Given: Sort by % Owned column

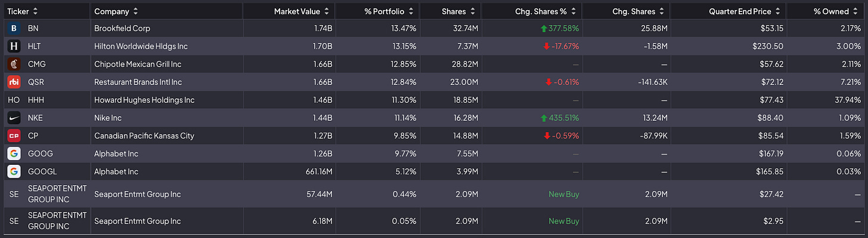Looking at the screenshot, I should click(x=837, y=11).
